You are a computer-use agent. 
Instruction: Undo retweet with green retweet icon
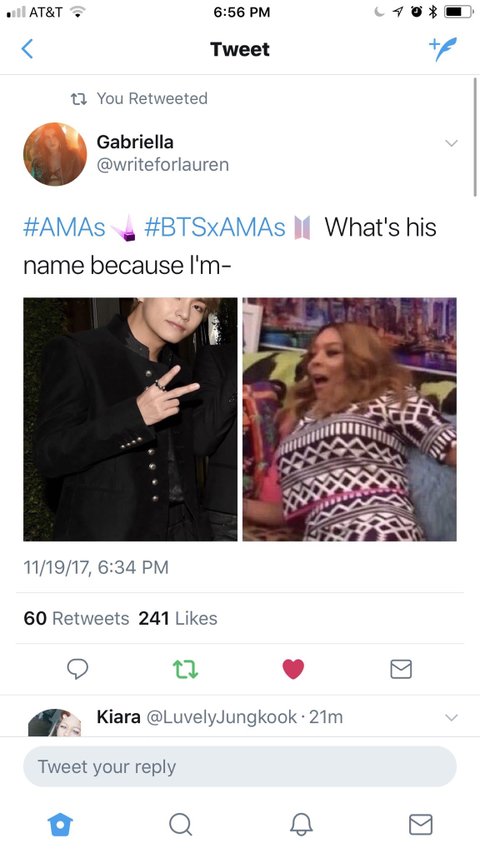pyautogui.click(x=185, y=669)
